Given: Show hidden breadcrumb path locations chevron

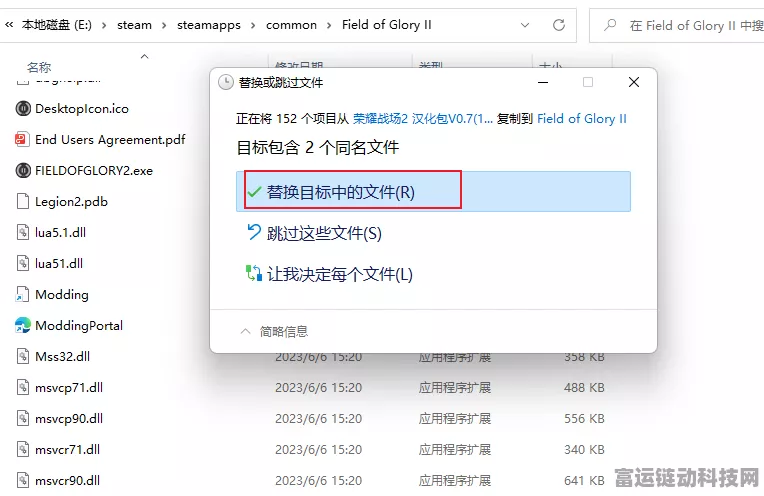Looking at the screenshot, I should tap(9, 25).
